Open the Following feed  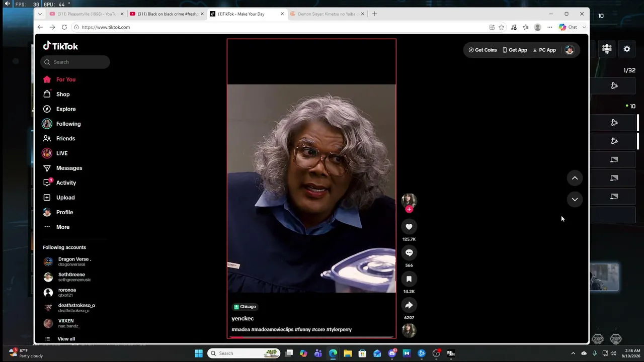[x=61, y=124]
